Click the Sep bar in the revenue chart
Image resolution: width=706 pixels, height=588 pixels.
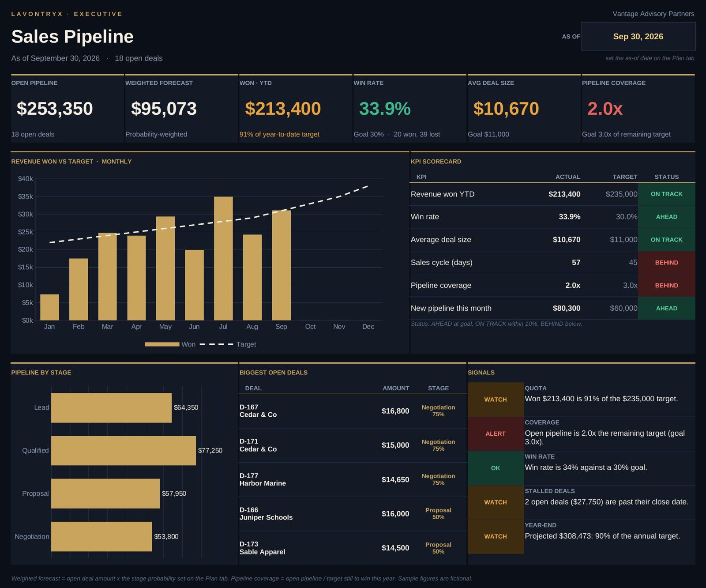coord(281,265)
